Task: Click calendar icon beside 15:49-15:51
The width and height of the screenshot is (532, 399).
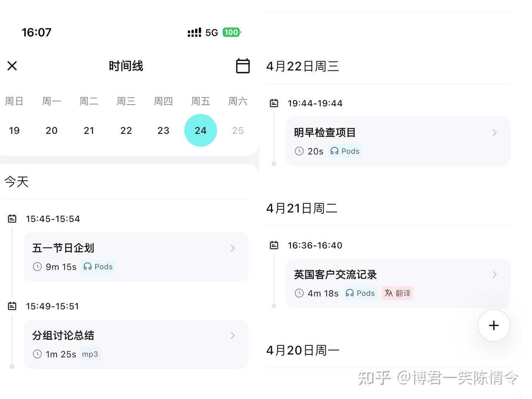Action: click(12, 306)
